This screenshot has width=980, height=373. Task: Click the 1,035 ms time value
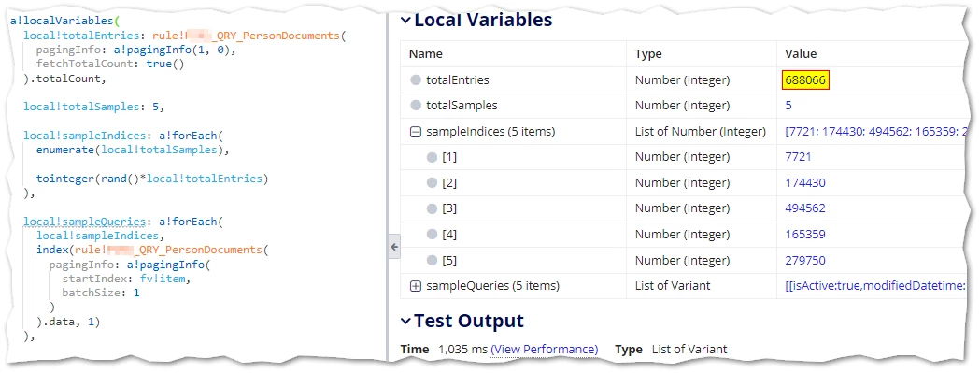click(462, 350)
